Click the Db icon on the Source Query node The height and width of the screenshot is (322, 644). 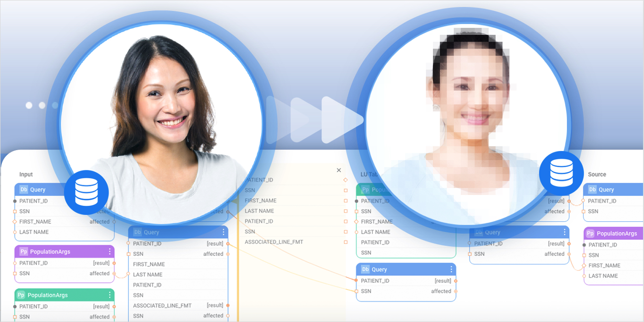[x=593, y=190]
